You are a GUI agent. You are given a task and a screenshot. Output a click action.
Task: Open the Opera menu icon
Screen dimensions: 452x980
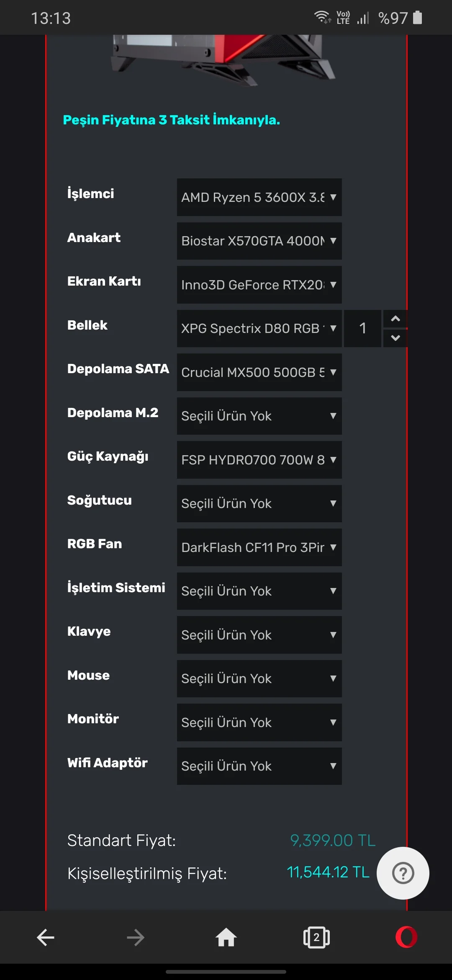pos(406,937)
